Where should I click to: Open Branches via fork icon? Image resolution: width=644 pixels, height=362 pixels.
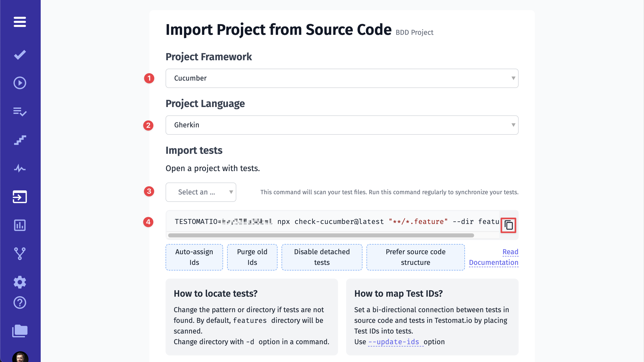click(20, 254)
